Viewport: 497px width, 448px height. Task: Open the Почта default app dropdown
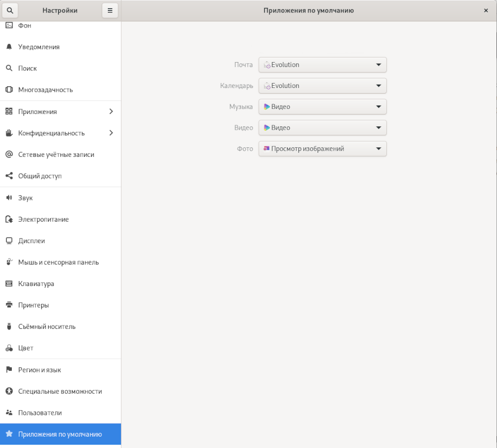click(322, 65)
